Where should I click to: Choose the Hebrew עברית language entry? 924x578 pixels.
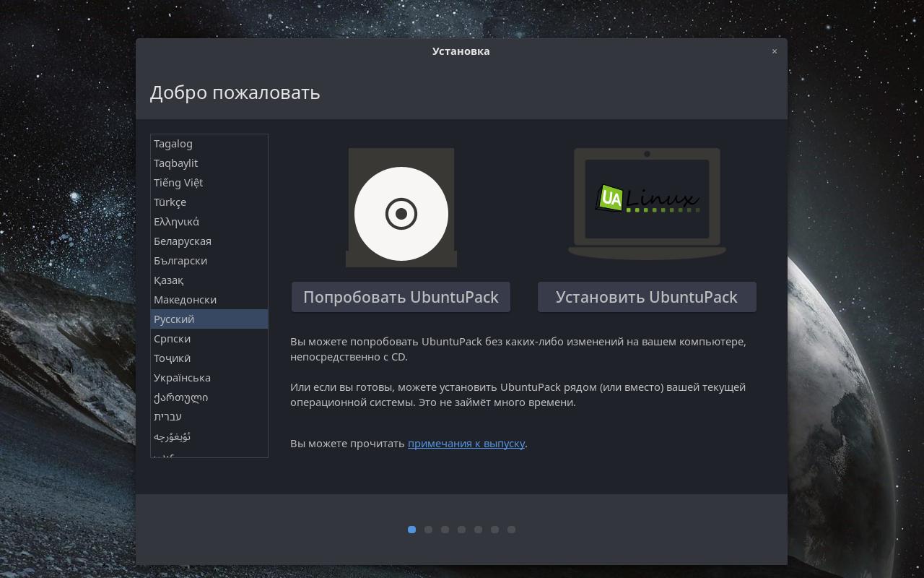click(x=209, y=417)
